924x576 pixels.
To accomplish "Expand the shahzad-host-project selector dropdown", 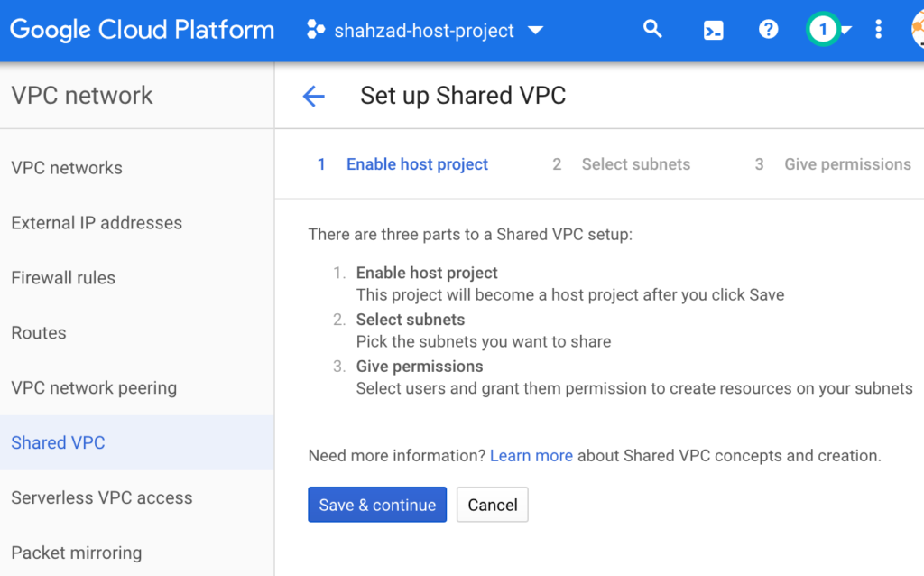I will click(x=425, y=30).
